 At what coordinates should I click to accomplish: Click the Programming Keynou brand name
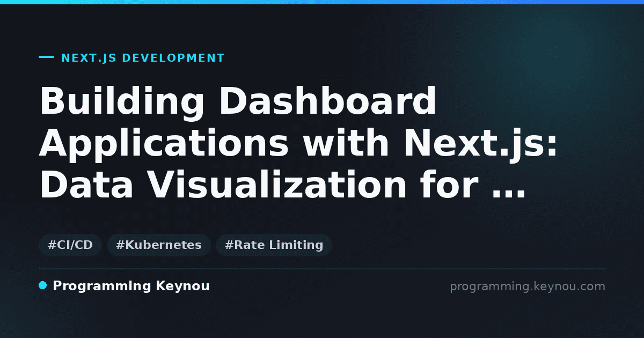coord(131,286)
